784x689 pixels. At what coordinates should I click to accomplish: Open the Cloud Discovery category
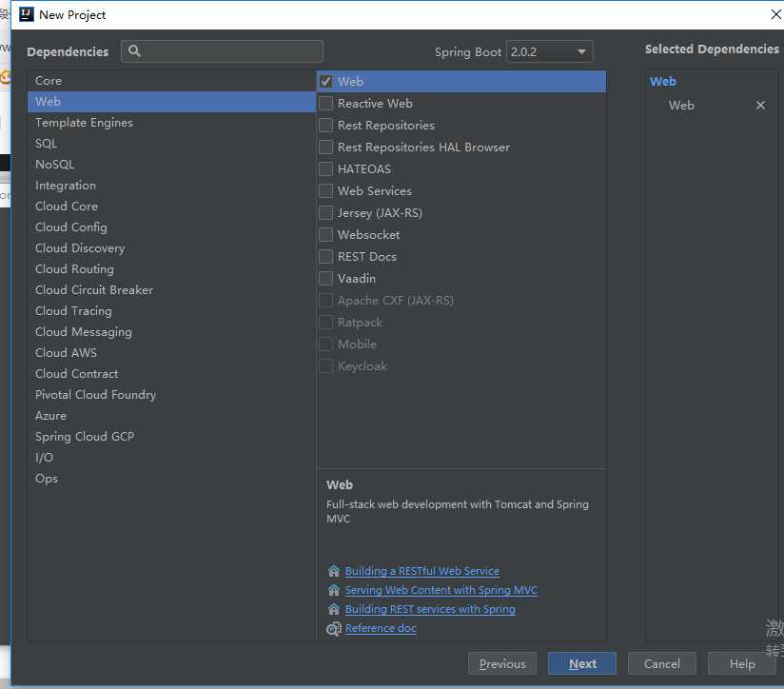171,248
